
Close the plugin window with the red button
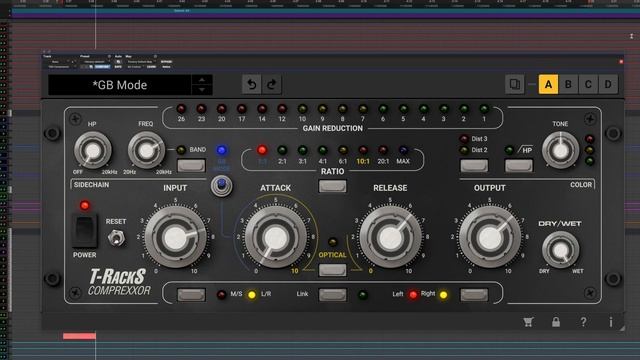[x=621, y=62]
